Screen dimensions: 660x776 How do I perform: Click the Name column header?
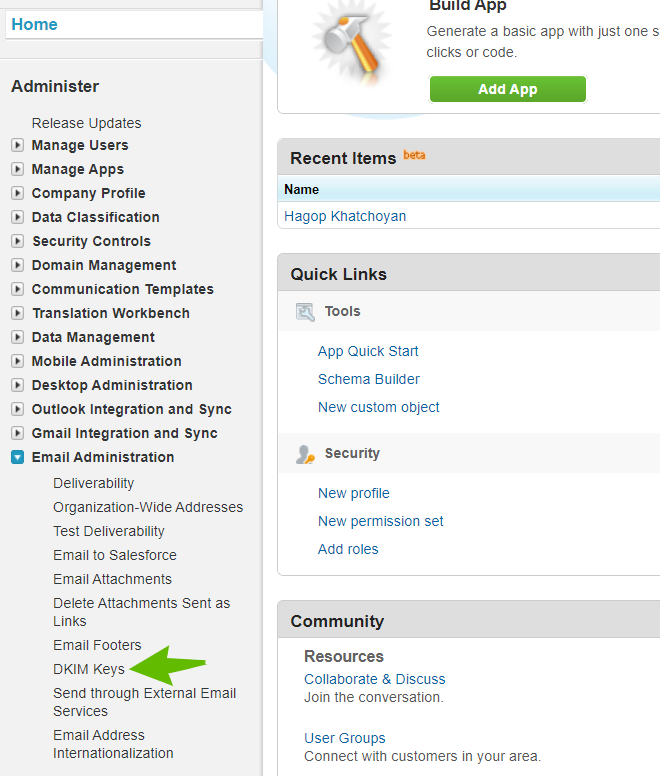[301, 190]
